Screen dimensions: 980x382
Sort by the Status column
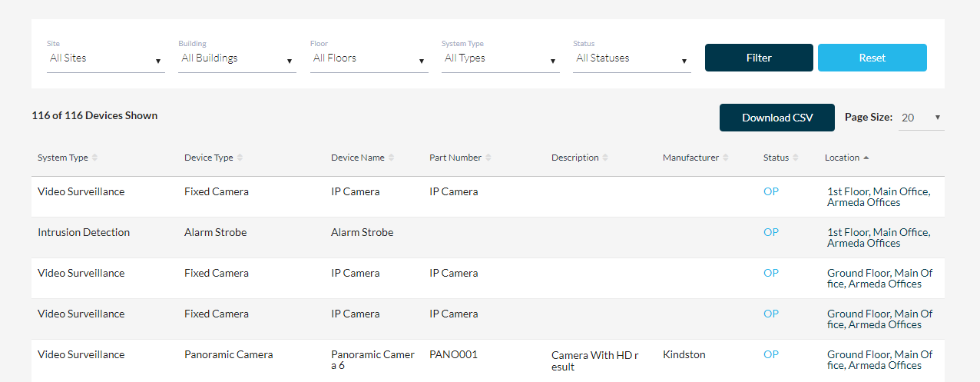click(781, 158)
